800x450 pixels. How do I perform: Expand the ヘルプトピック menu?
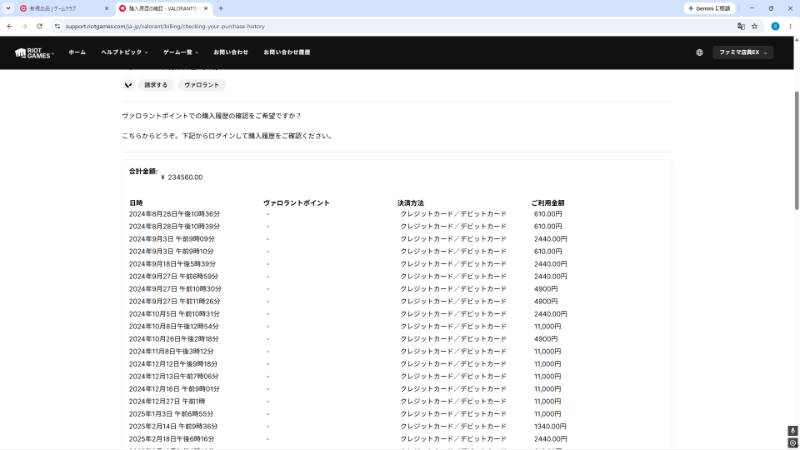(124, 52)
